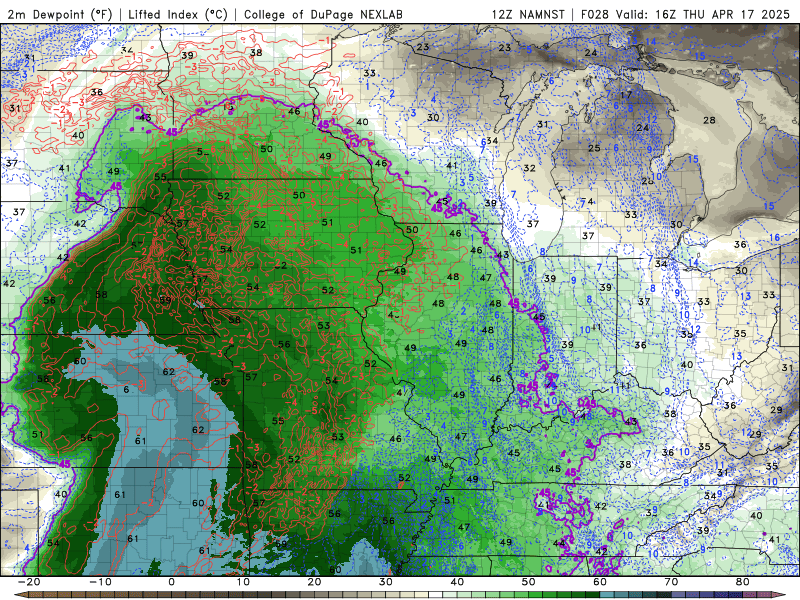Click the 'College of DuPage NEXLAB' label

pyautogui.click(x=323, y=14)
